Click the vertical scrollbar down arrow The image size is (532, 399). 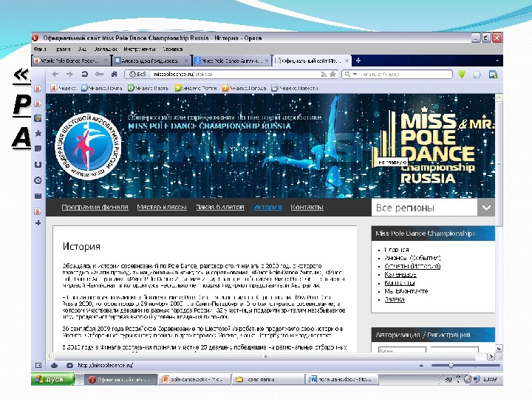point(499,349)
